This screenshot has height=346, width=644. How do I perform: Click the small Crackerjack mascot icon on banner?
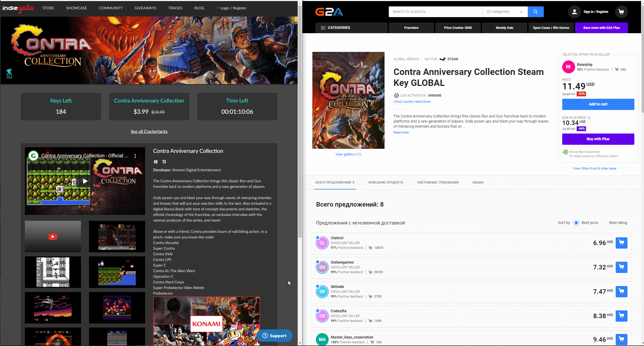9,73
